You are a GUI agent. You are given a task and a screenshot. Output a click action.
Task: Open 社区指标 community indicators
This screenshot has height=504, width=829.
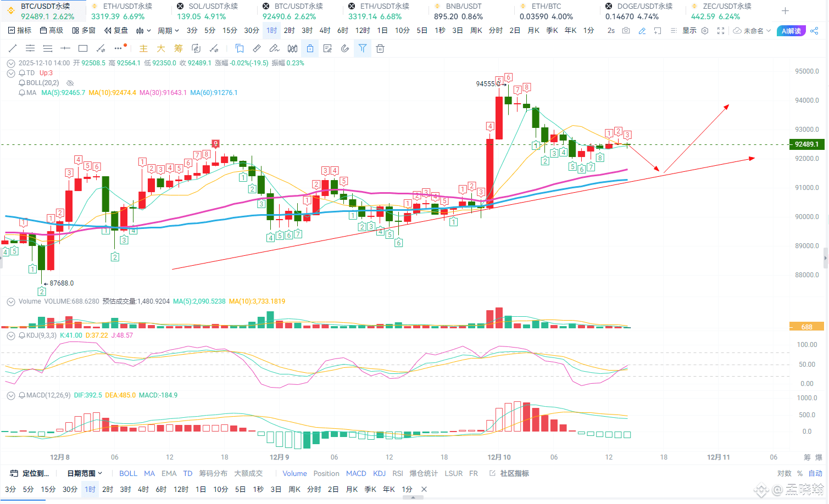point(509,473)
